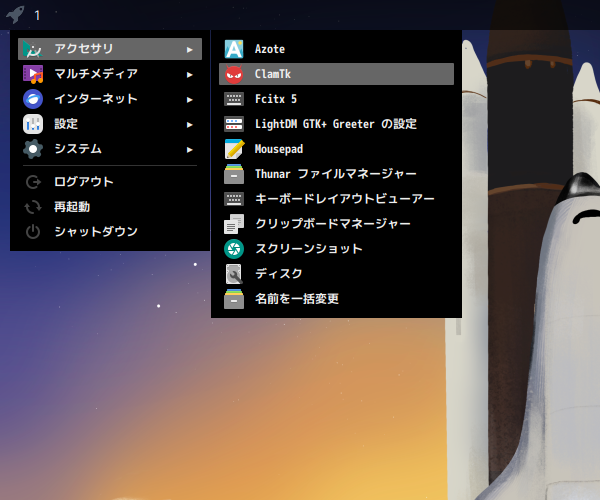This screenshot has height=500, width=600.
Task: Expand the 設定 submenu arrow
Action: pos(189,125)
